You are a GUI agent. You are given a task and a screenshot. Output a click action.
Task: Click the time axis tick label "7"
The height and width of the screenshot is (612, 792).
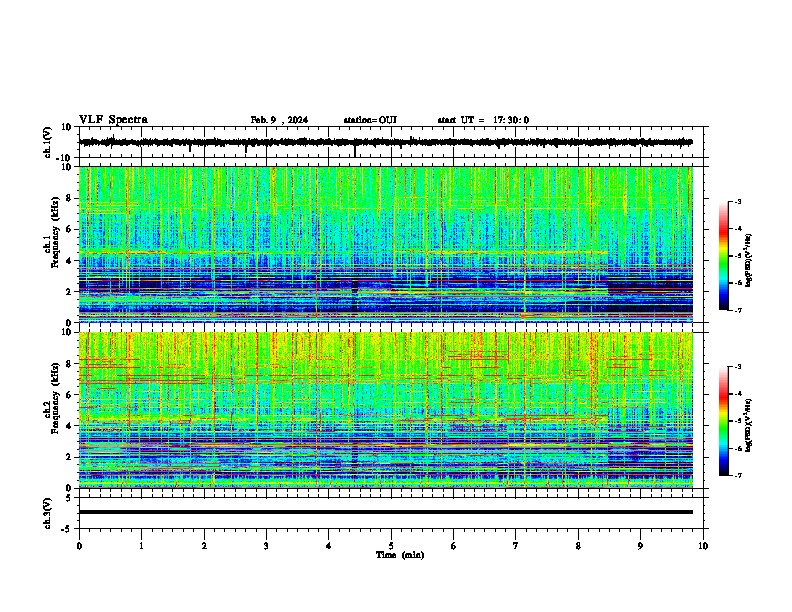point(516,546)
